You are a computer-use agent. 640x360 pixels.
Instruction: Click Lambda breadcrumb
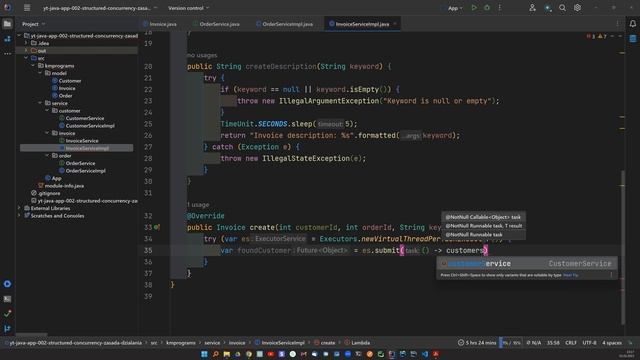coord(358,343)
